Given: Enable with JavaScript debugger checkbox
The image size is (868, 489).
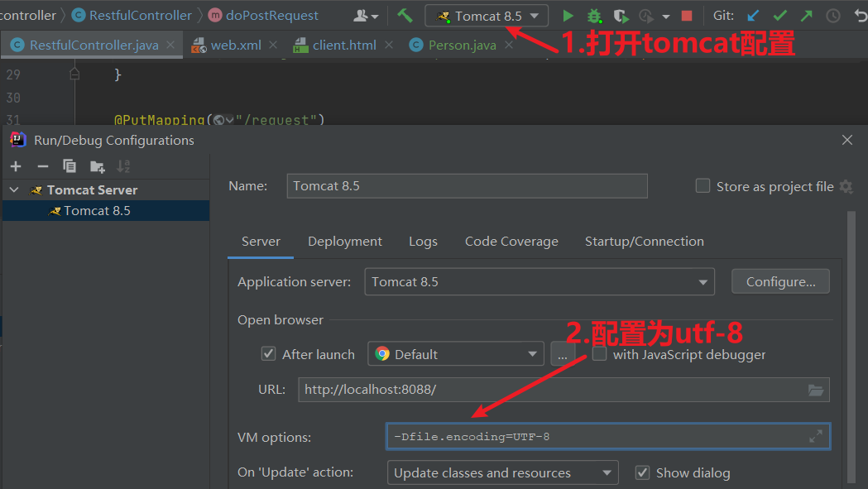Looking at the screenshot, I should point(600,354).
